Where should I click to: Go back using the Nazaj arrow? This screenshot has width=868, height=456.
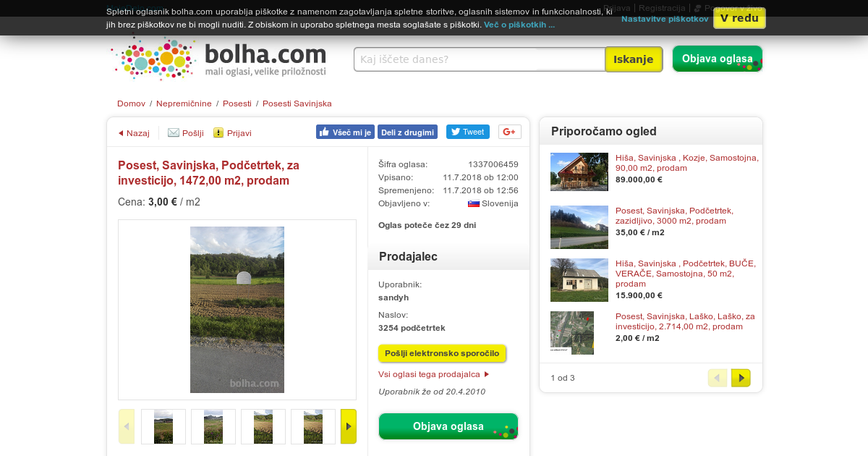point(121,133)
